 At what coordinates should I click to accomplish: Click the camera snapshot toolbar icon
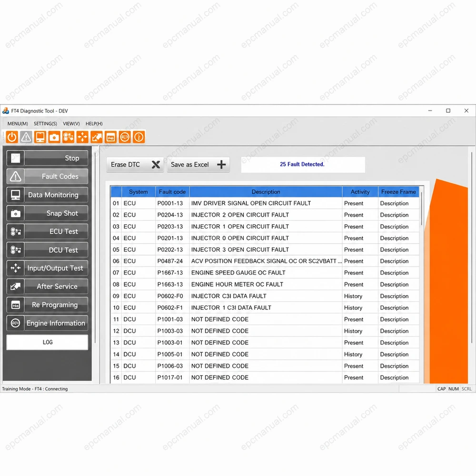pos(54,137)
